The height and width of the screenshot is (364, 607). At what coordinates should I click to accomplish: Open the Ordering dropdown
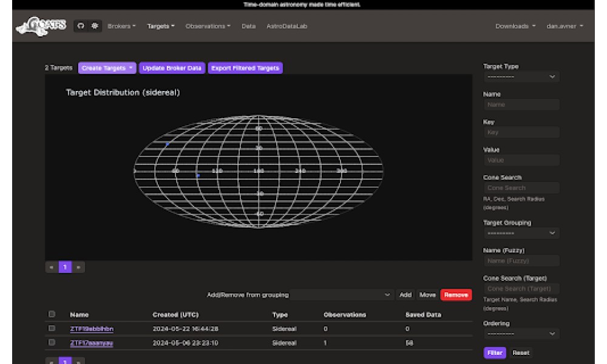[x=521, y=334]
